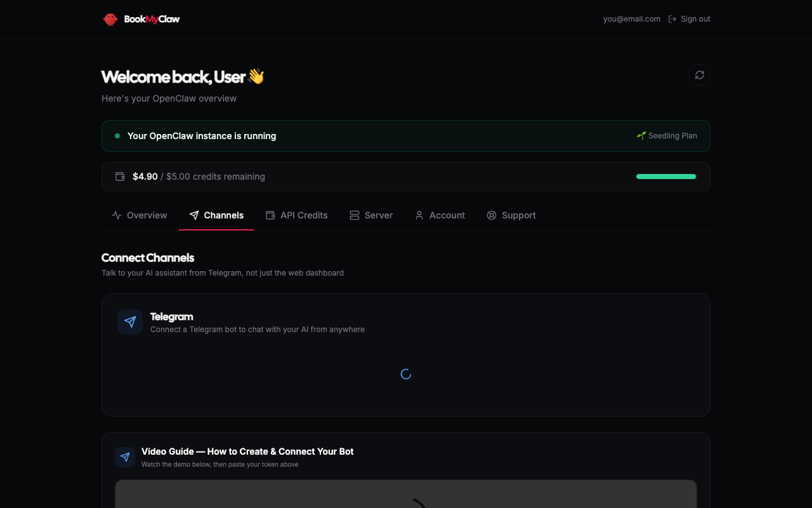Click the green credits progress bar
The image size is (812, 508).
click(665, 177)
